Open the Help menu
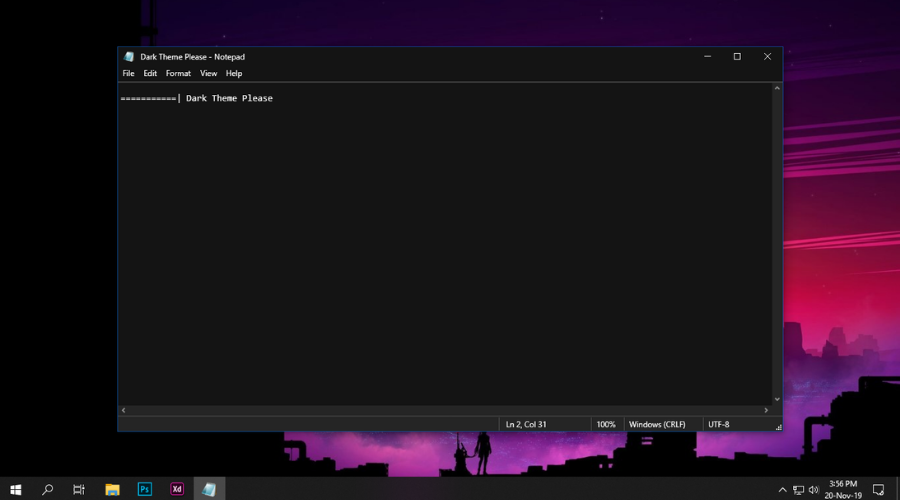This screenshot has height=500, width=900. 234,73
